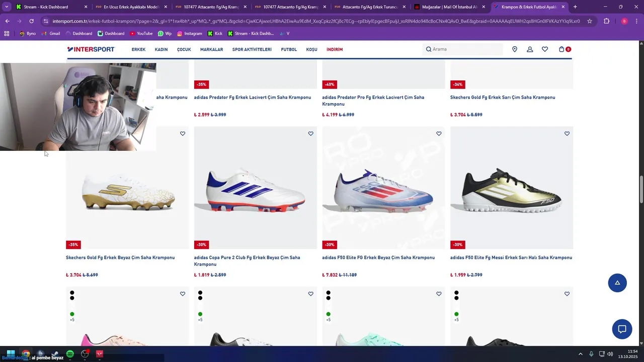
Task: Favorite the Skechers Gold Fg Beyaz boot
Action: point(183,133)
